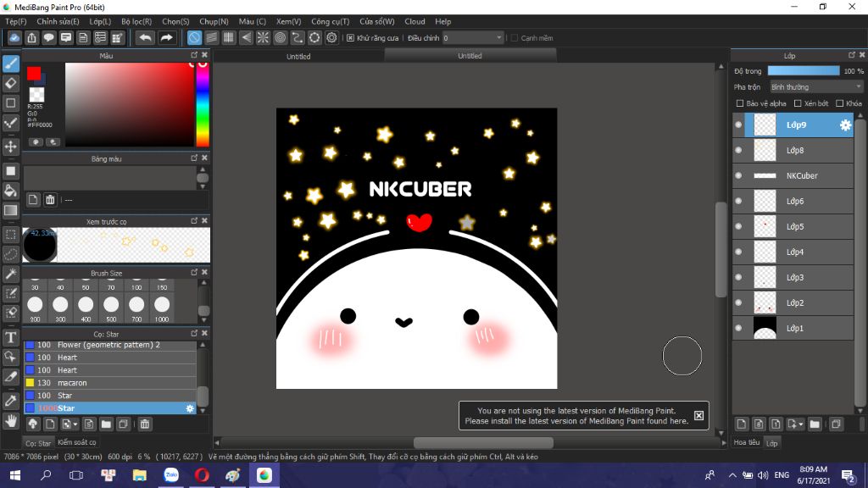Pop out the Màu panel
The image size is (868, 488).
[x=194, y=55]
